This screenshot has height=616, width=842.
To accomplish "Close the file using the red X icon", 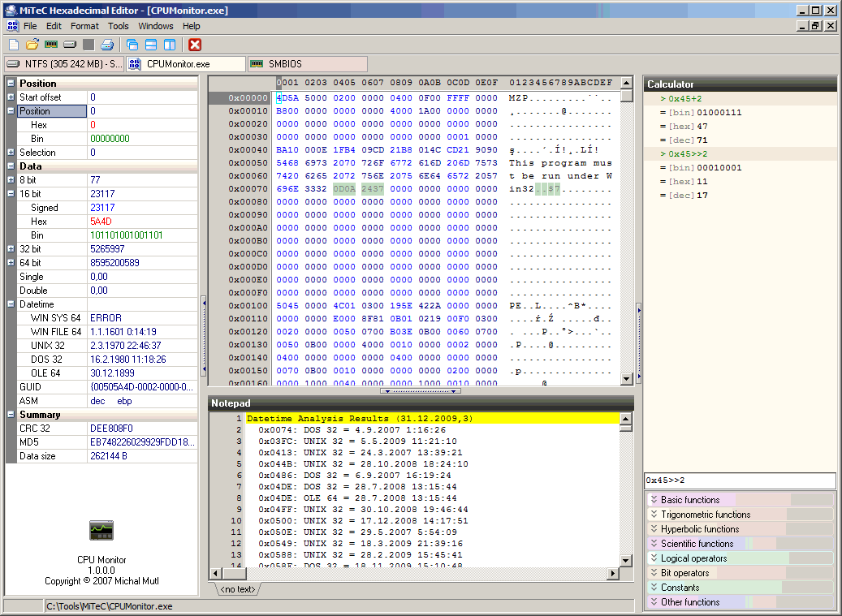I will click(193, 45).
